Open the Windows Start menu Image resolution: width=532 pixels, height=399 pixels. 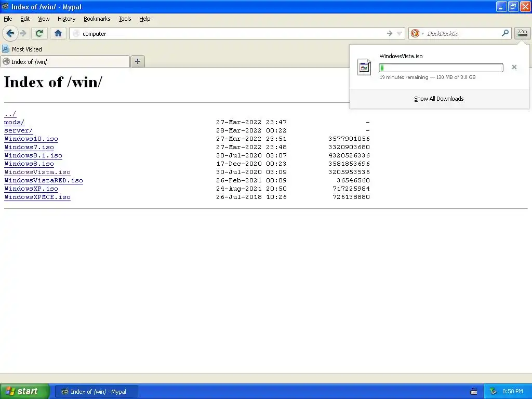25,391
